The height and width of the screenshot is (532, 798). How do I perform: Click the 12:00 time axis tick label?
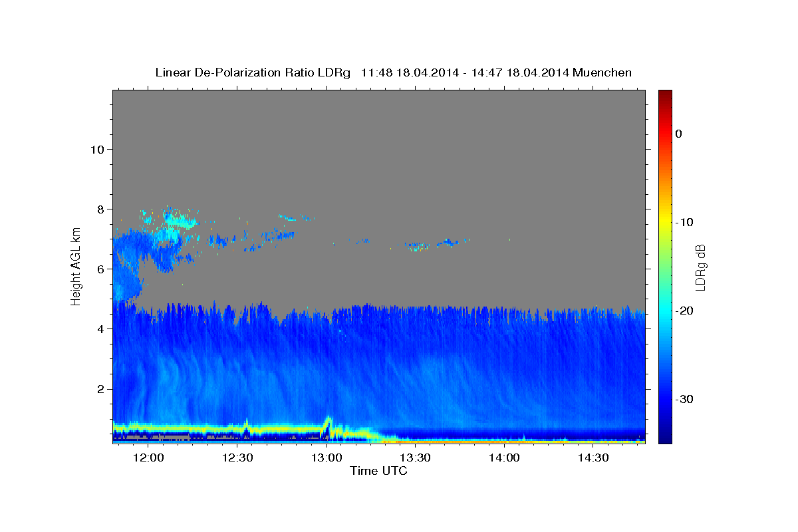(x=148, y=458)
